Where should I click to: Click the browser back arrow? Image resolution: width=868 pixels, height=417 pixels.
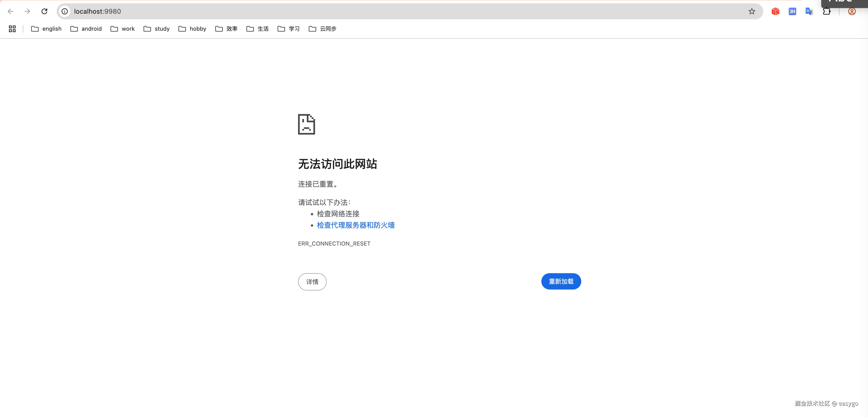pos(10,12)
